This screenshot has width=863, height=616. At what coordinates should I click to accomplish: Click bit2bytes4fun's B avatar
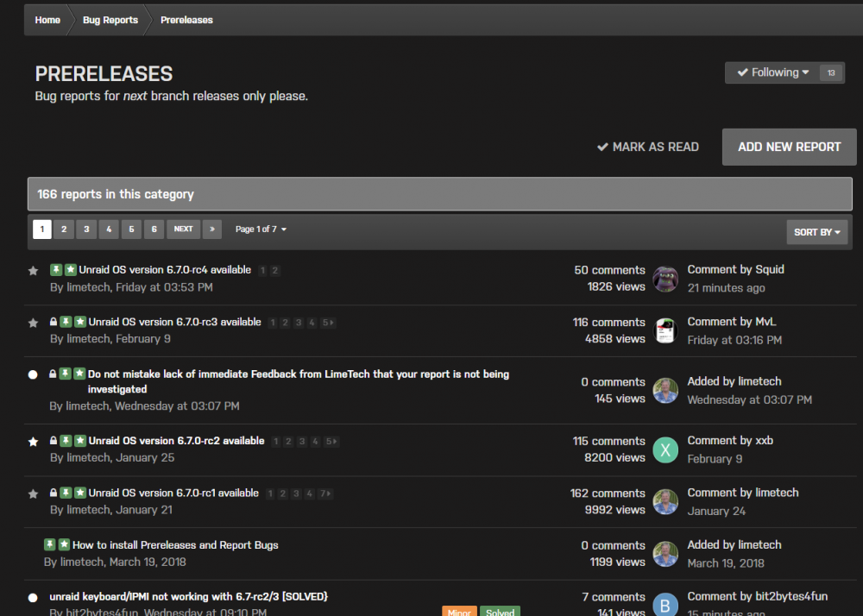click(x=665, y=605)
